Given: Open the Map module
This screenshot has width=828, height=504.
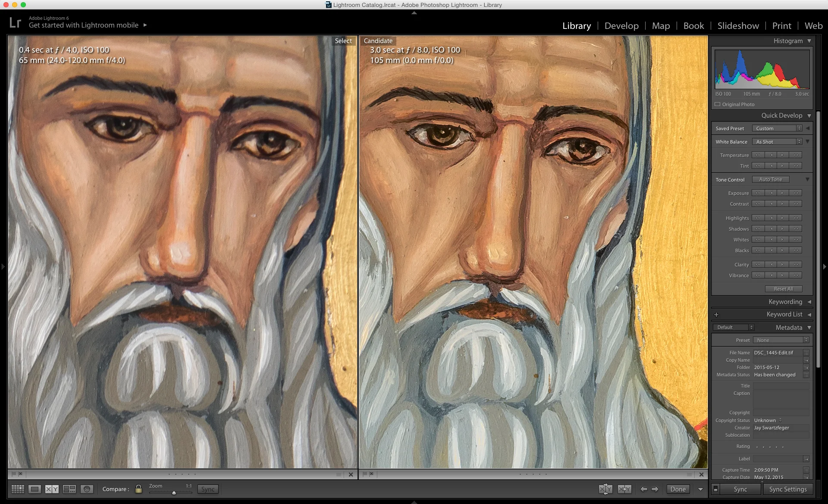Looking at the screenshot, I should (x=661, y=26).
